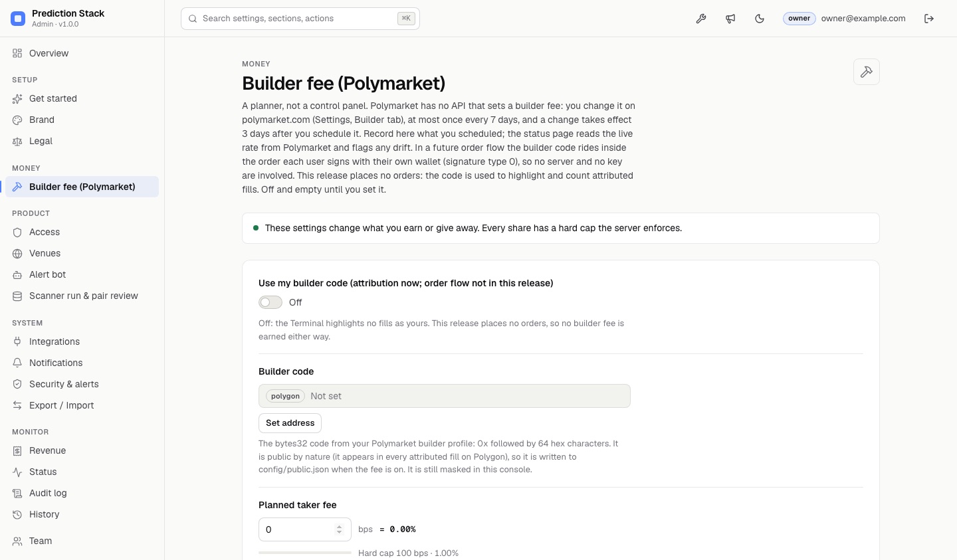Log out using the exit arrow icon
This screenshot has width=957, height=560.
tap(929, 19)
